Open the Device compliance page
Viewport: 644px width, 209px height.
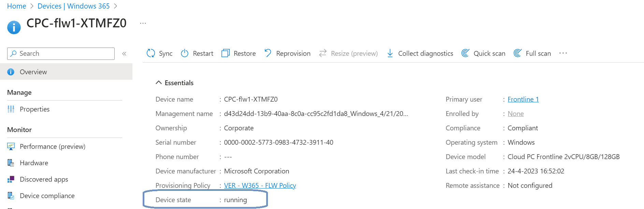click(47, 196)
